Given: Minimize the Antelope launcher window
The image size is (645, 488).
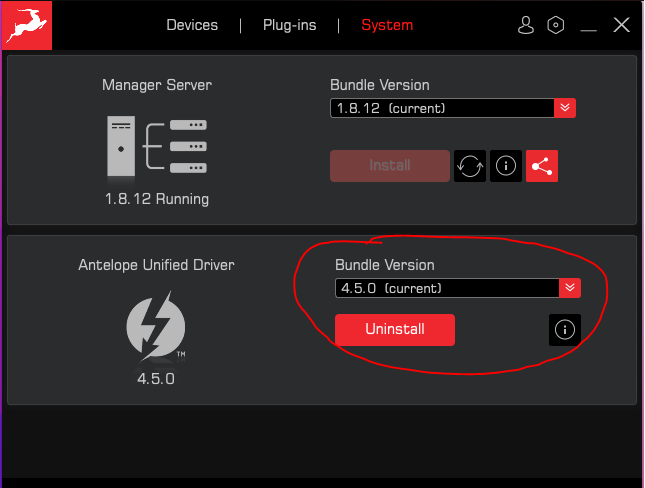Looking at the screenshot, I should coord(588,29).
